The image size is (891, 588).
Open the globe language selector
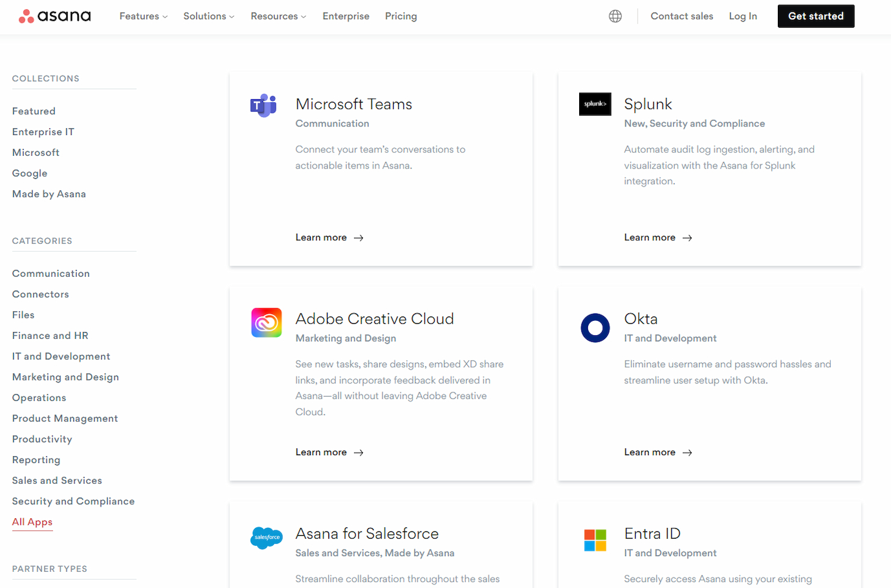(615, 16)
